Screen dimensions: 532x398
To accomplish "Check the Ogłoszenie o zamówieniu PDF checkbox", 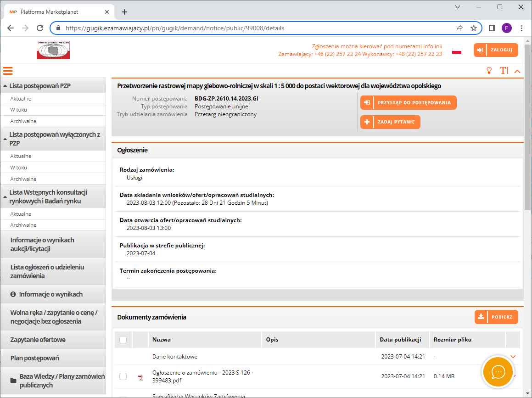I will point(123,376).
